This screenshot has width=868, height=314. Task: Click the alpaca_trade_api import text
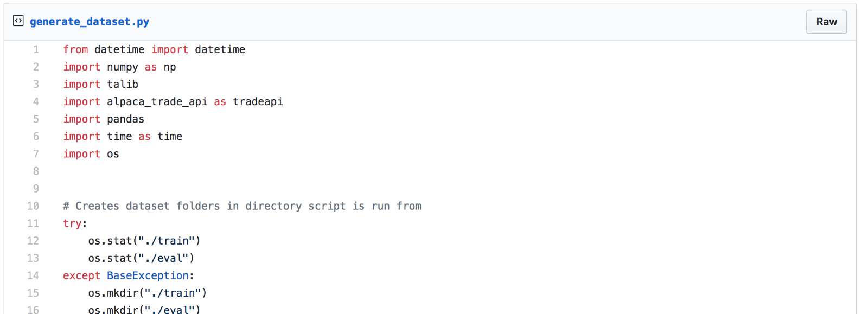(157, 101)
